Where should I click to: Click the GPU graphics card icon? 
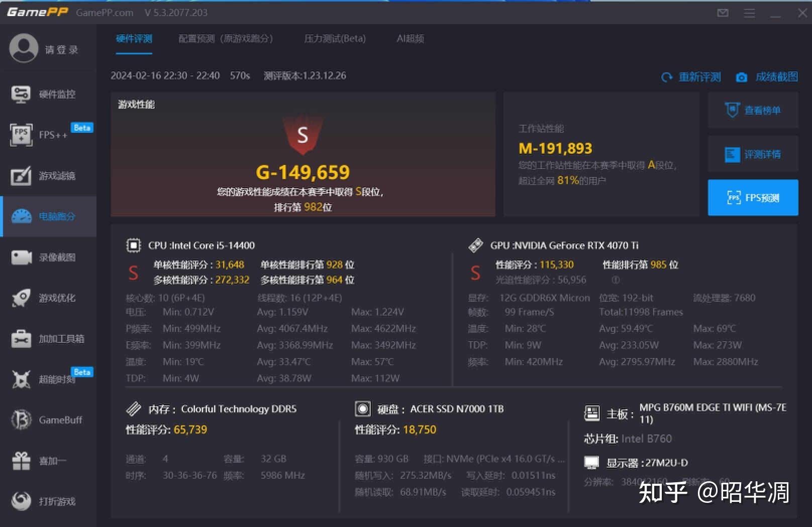click(x=475, y=245)
